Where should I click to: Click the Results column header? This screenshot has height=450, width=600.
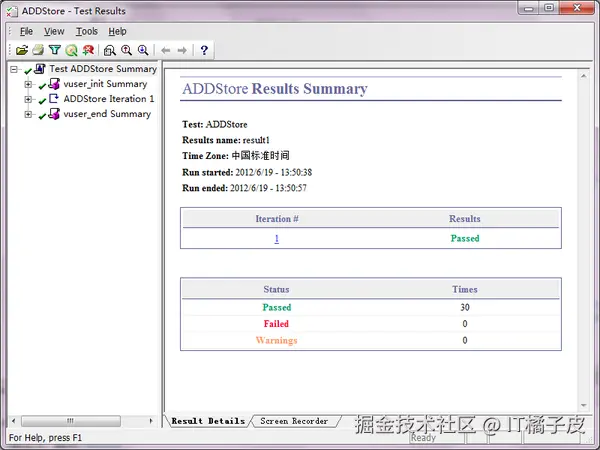pyautogui.click(x=465, y=219)
